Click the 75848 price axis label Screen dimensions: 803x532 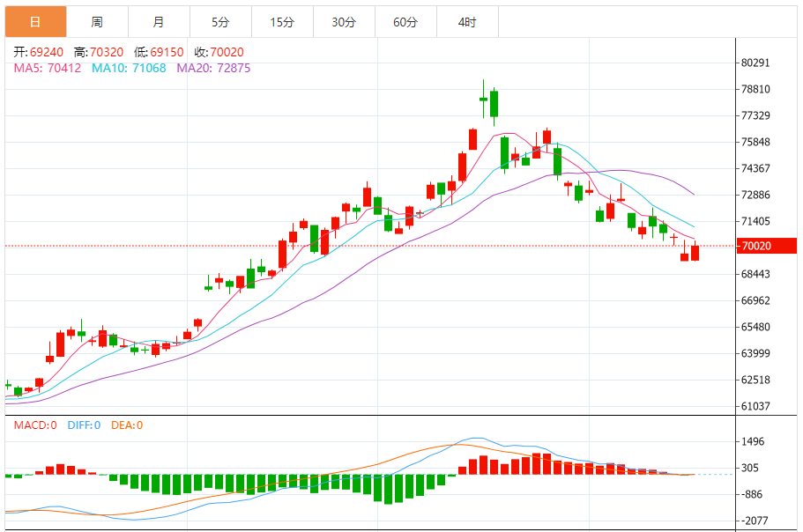756,142
